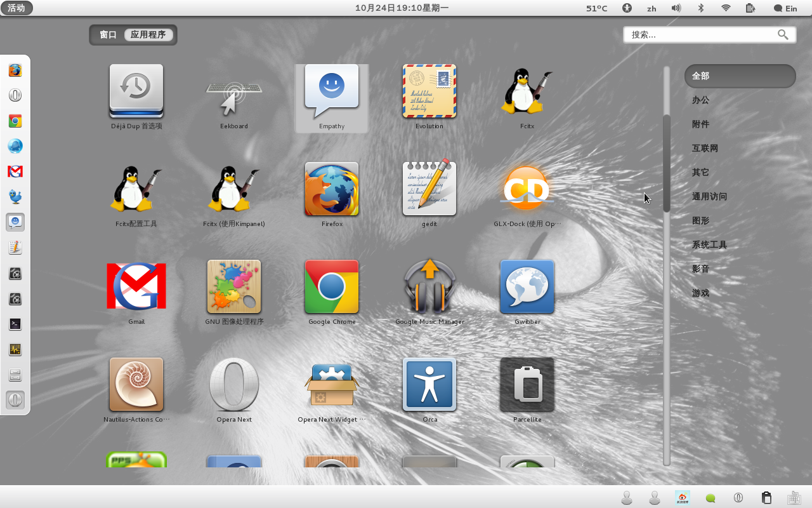Open Parcellite clipboard manager in grid
The image size is (812, 508).
click(527, 385)
